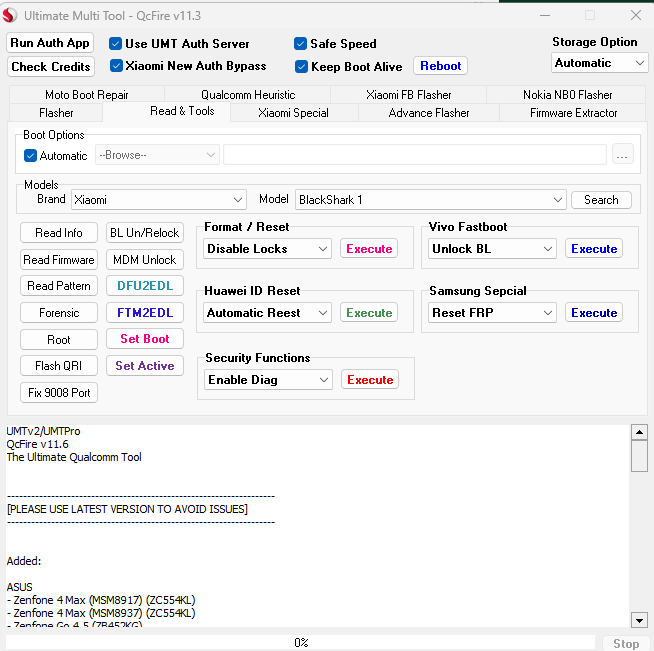Click the progress bar showing 0%

click(301, 642)
